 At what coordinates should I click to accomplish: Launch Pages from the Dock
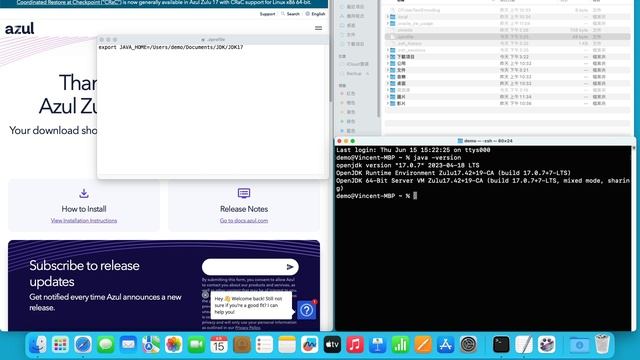[423, 345]
